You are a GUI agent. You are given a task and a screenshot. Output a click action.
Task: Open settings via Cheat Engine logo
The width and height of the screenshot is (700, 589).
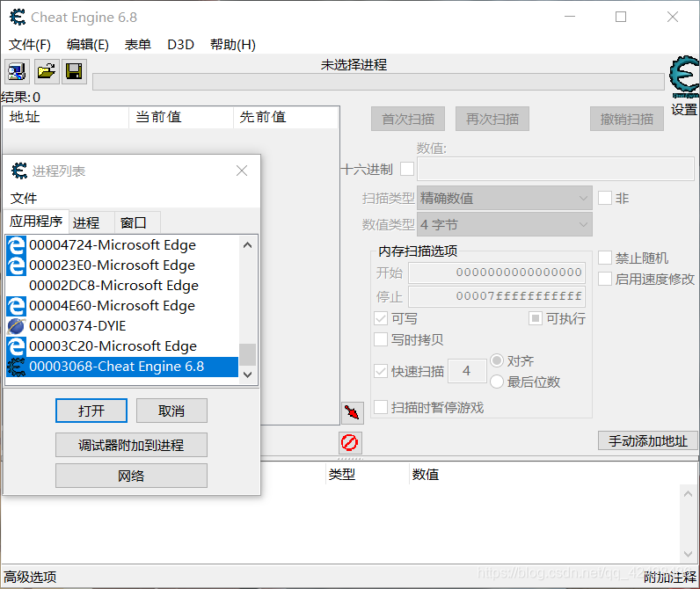click(x=683, y=77)
